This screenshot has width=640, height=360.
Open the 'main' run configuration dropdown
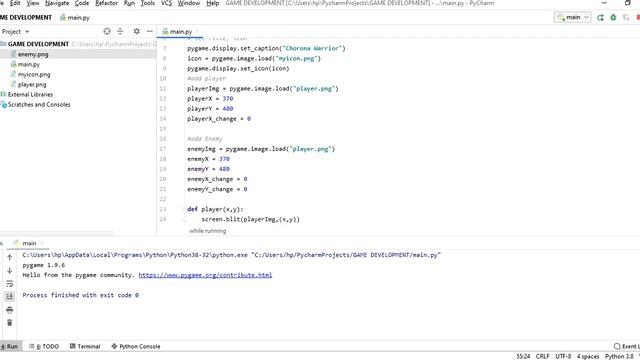pos(572,17)
